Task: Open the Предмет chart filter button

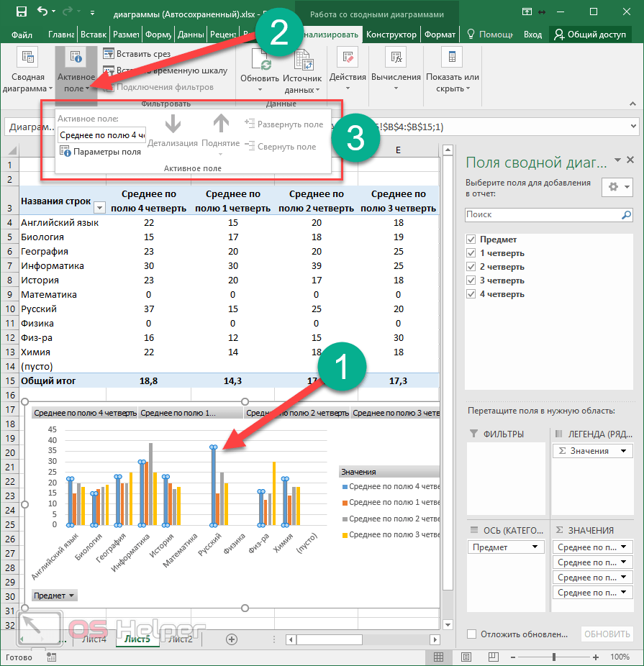Action: click(55, 596)
